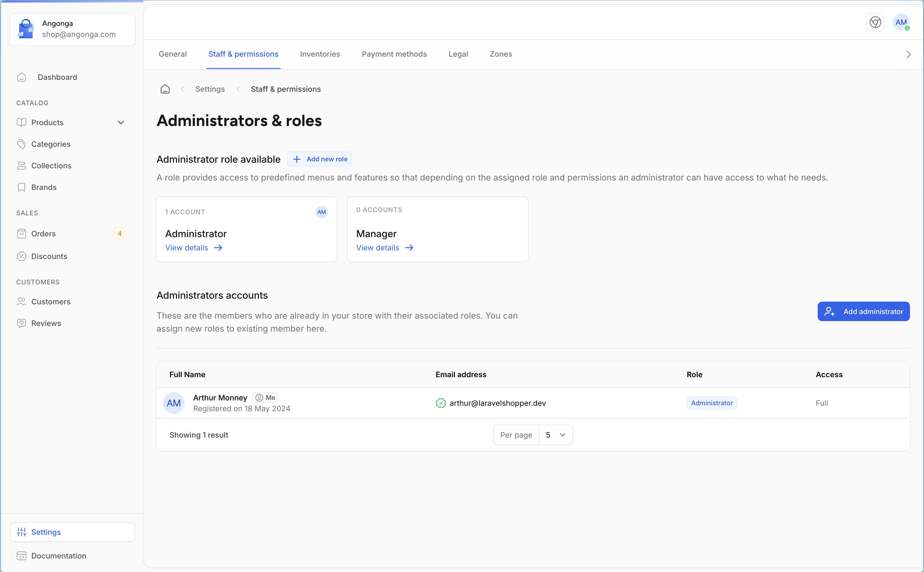
Task: Open Collections in sidebar
Action: pyautogui.click(x=51, y=166)
